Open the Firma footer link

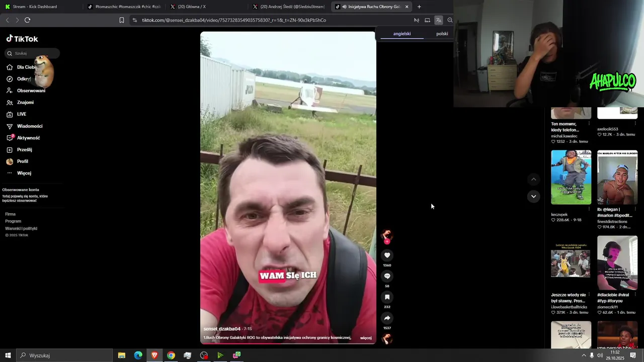(x=10, y=214)
